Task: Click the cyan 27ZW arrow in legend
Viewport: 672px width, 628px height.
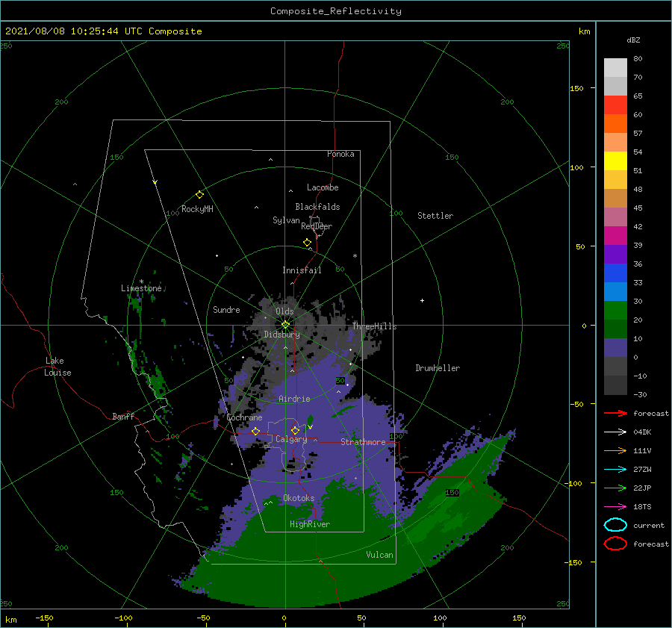Action: click(615, 469)
